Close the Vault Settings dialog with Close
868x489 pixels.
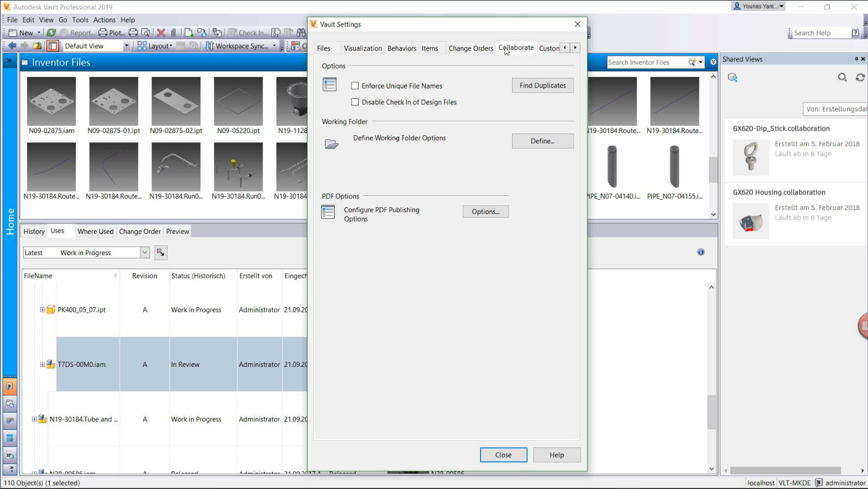pos(503,455)
